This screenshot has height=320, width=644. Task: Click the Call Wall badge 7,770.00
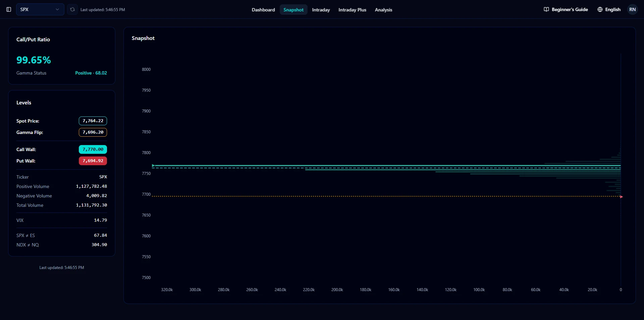click(93, 149)
